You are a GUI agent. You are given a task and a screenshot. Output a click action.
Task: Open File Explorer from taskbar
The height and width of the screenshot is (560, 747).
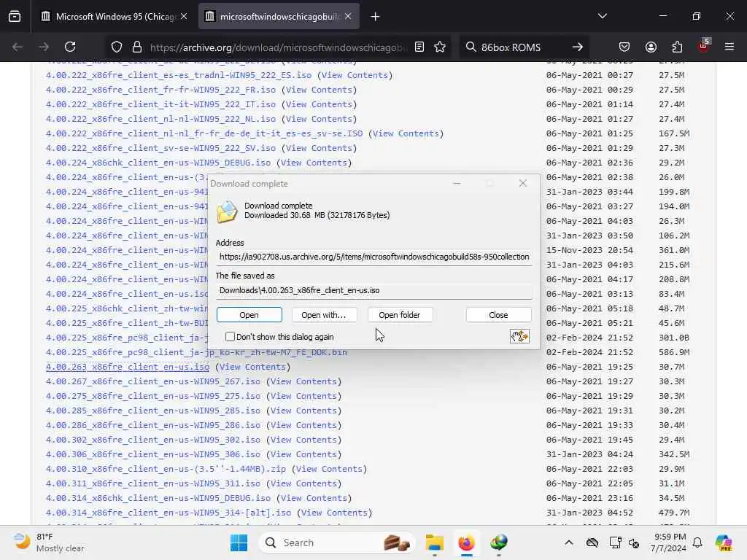click(435, 542)
